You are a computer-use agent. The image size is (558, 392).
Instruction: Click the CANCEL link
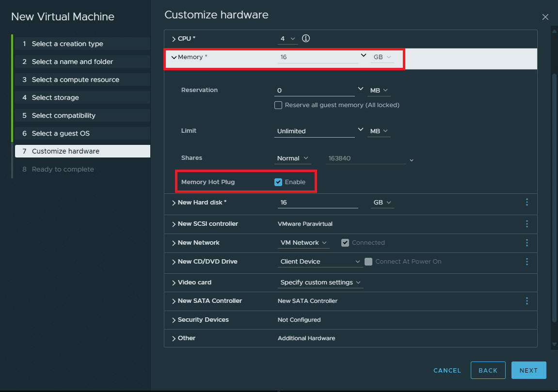pyautogui.click(x=447, y=370)
